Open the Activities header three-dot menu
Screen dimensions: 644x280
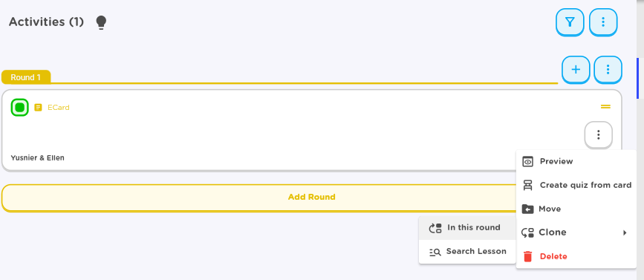click(603, 22)
